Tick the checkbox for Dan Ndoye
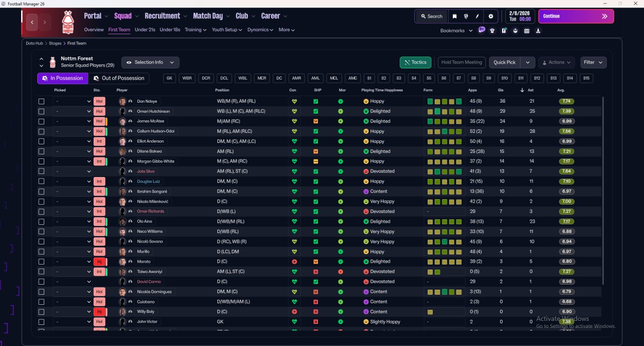 click(x=41, y=101)
